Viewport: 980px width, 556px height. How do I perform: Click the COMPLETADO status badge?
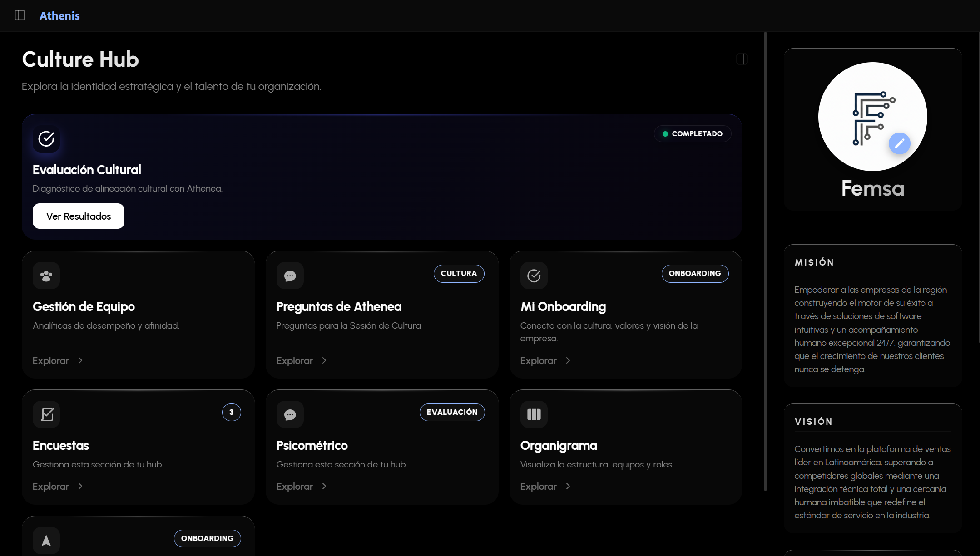click(x=693, y=134)
